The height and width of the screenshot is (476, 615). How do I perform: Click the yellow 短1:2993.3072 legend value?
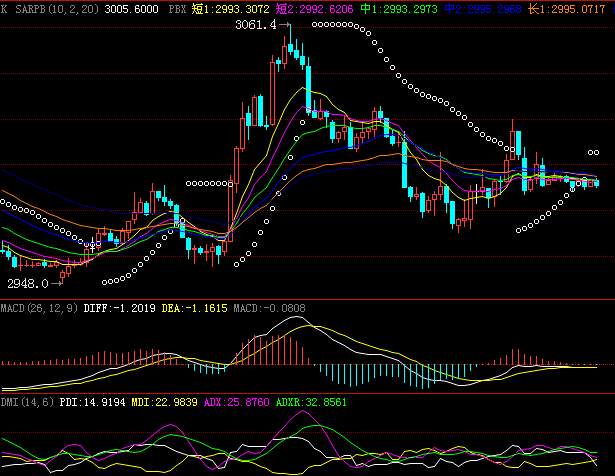(230, 9)
